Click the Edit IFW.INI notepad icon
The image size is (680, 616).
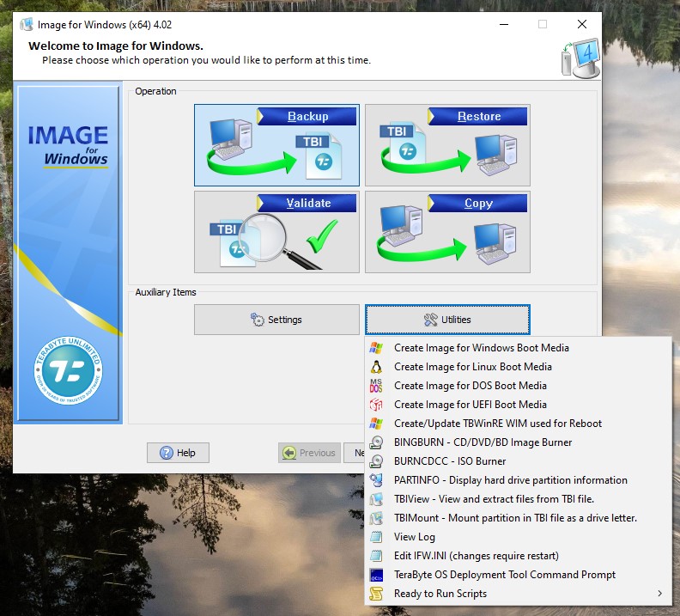[x=376, y=556]
